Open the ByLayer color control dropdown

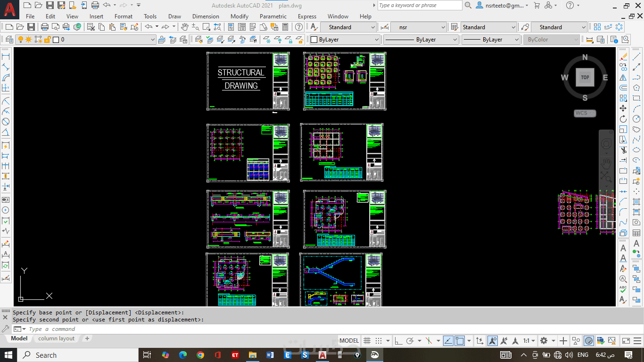[344, 40]
